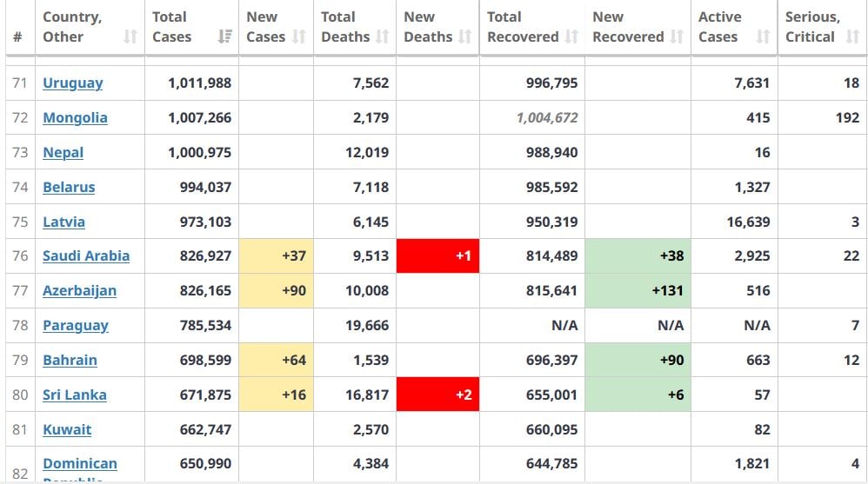The image size is (868, 484).
Task: Click Saudi Arabia new deaths +1 cell
Action: point(437,256)
